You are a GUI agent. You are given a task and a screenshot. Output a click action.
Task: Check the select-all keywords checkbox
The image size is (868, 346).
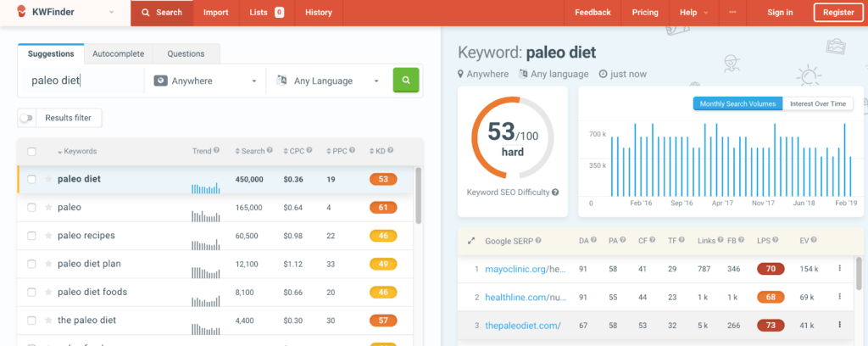pos(31,151)
